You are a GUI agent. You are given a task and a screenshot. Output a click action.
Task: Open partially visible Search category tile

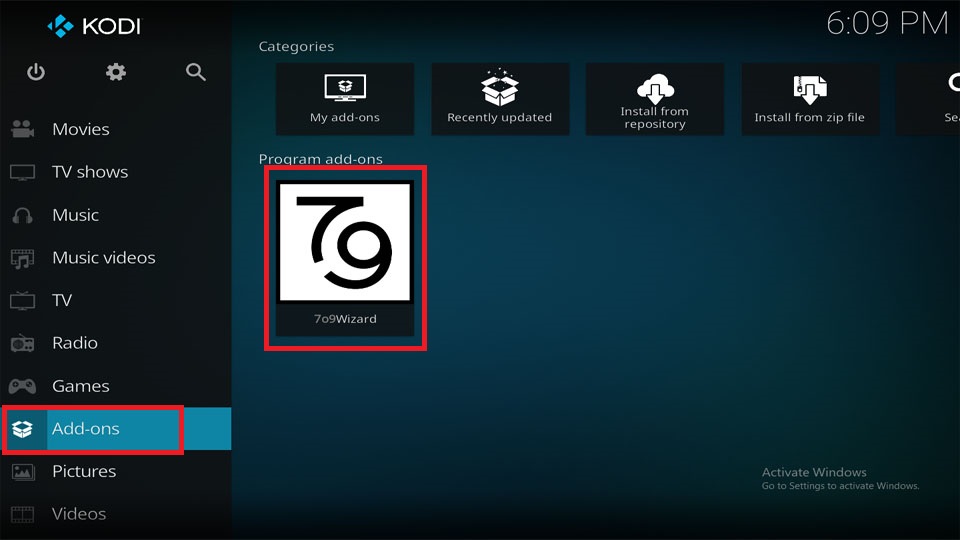928,99
